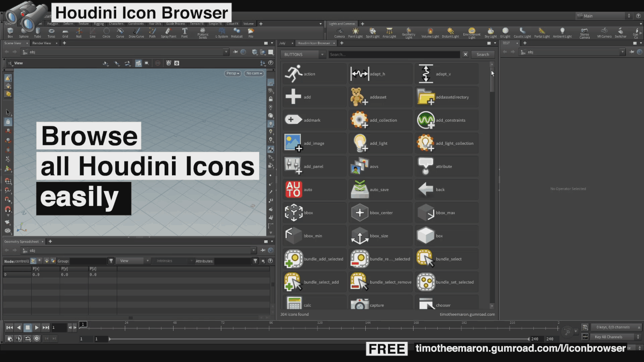Click the current frame number field
The width and height of the screenshot is (644, 362).
click(x=59, y=327)
